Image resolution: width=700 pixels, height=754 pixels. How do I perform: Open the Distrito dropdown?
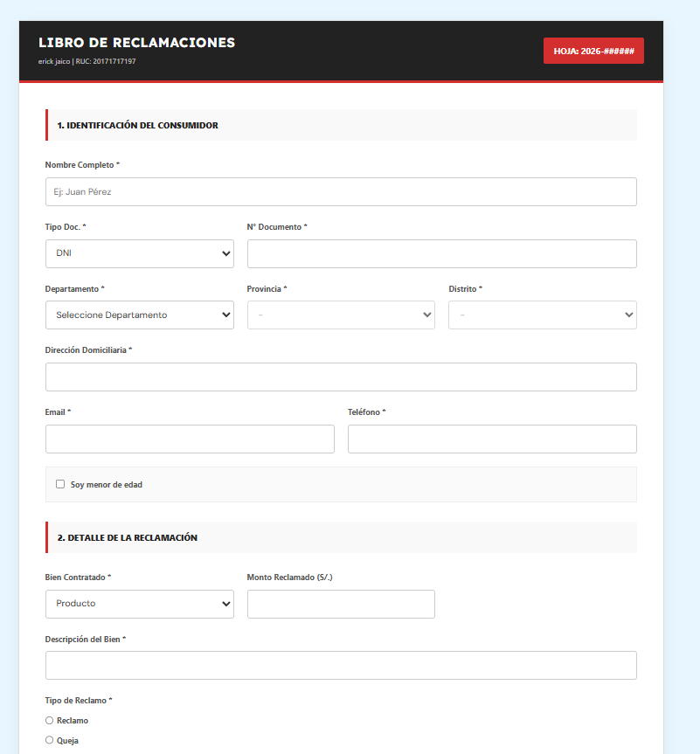(542, 315)
